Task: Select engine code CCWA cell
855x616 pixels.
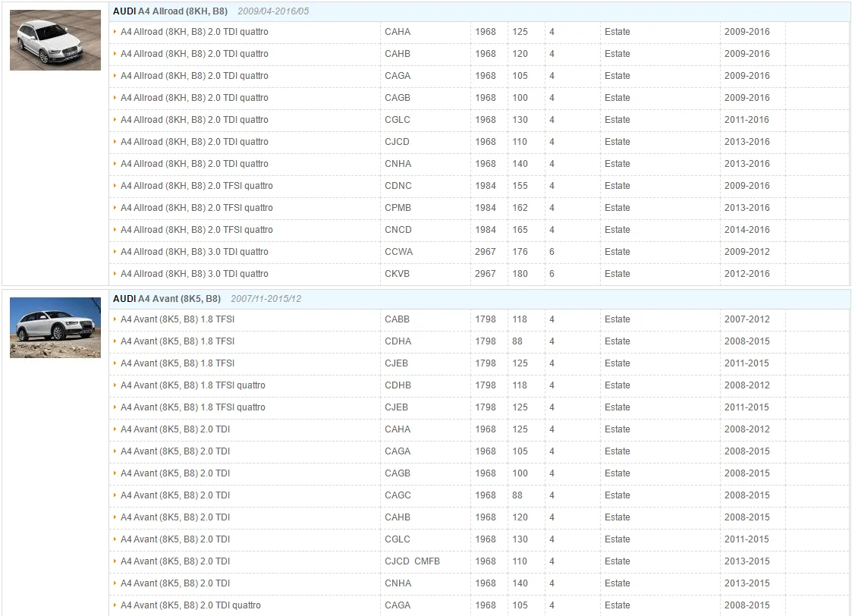Action: (x=398, y=252)
